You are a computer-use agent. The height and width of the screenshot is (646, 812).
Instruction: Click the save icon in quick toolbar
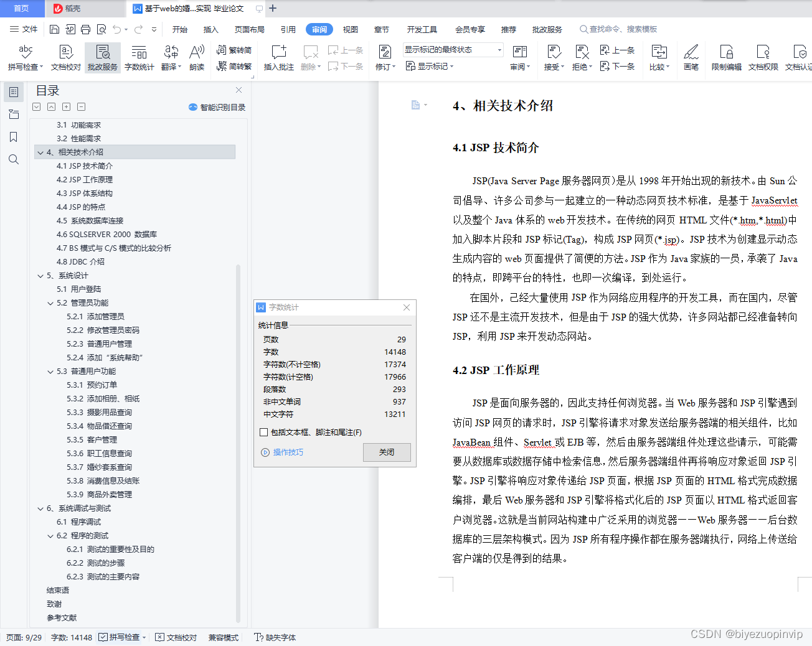click(x=54, y=29)
